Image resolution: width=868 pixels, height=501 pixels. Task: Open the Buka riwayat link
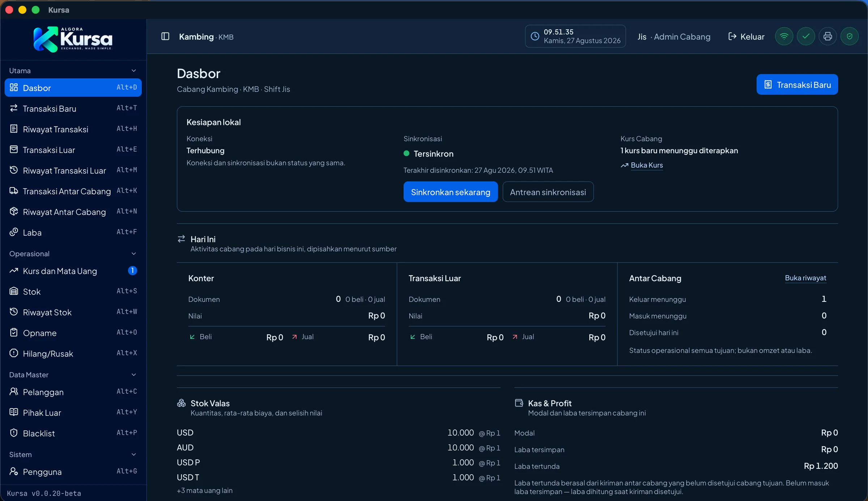pos(805,278)
